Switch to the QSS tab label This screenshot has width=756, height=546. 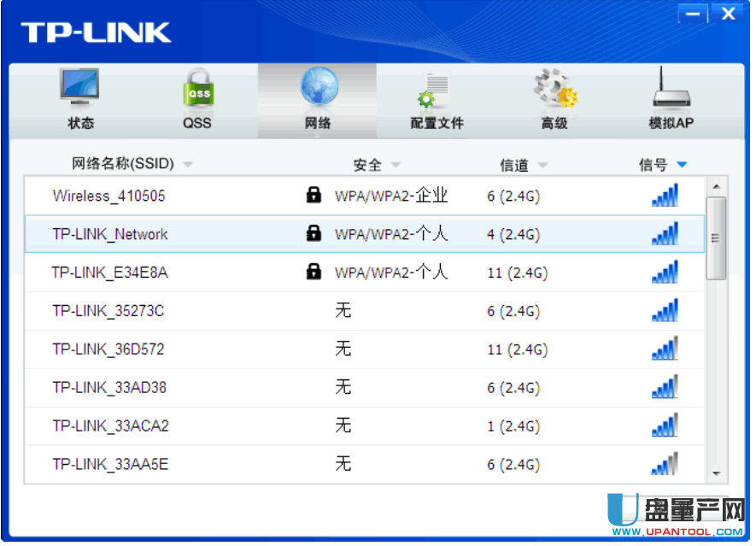point(196,123)
